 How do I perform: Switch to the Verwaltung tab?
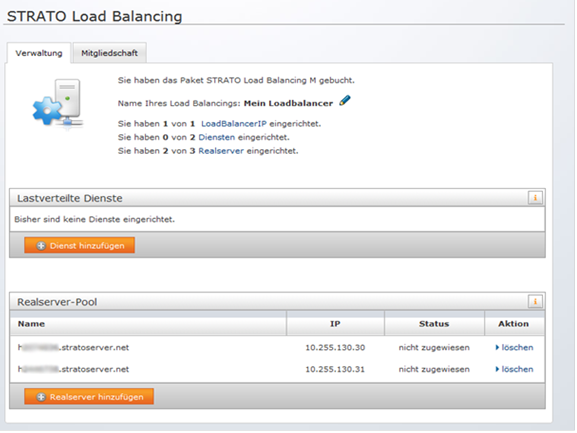click(39, 53)
